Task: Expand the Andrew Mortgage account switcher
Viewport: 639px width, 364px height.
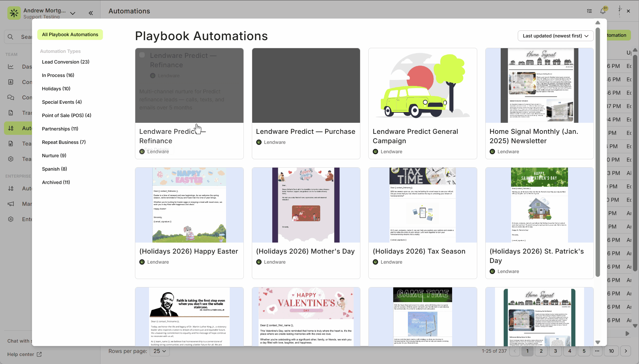Action: tap(73, 13)
